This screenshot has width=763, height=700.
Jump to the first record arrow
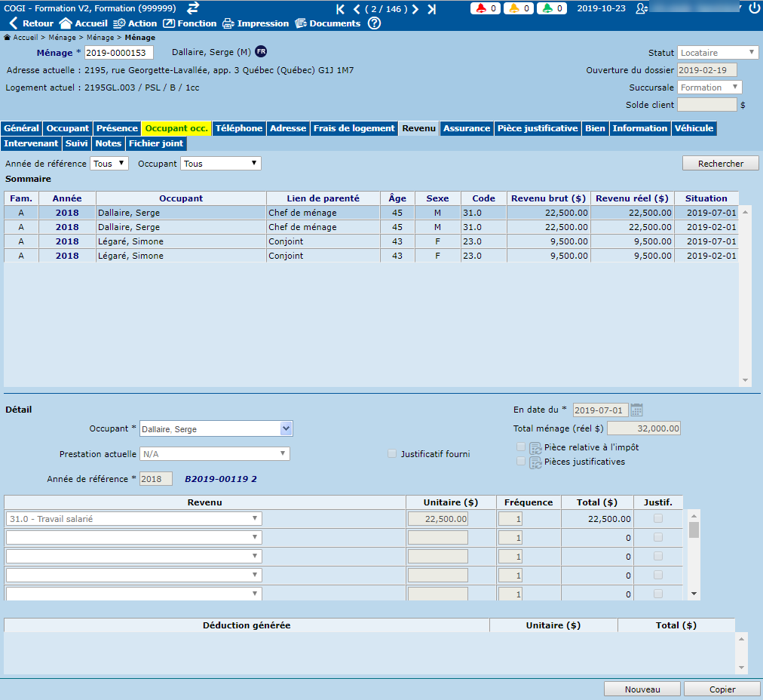340,9
